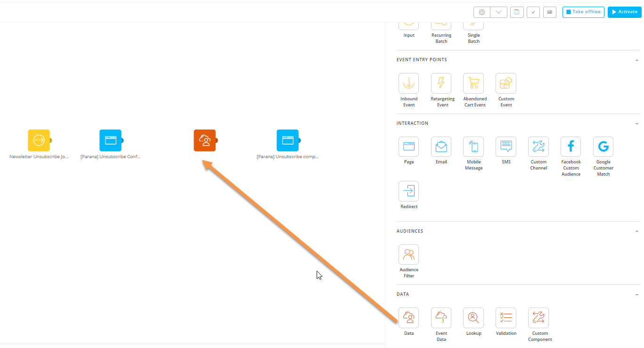
Task: Select the yellow Newsletter Unsubscribe node on canvas
Action: 39,140
